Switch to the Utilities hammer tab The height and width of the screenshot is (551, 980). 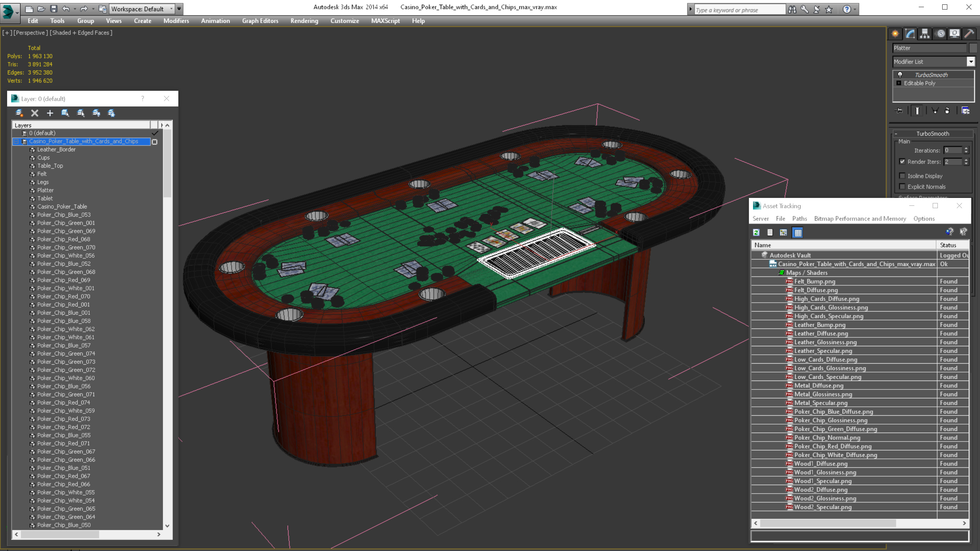[x=968, y=34]
